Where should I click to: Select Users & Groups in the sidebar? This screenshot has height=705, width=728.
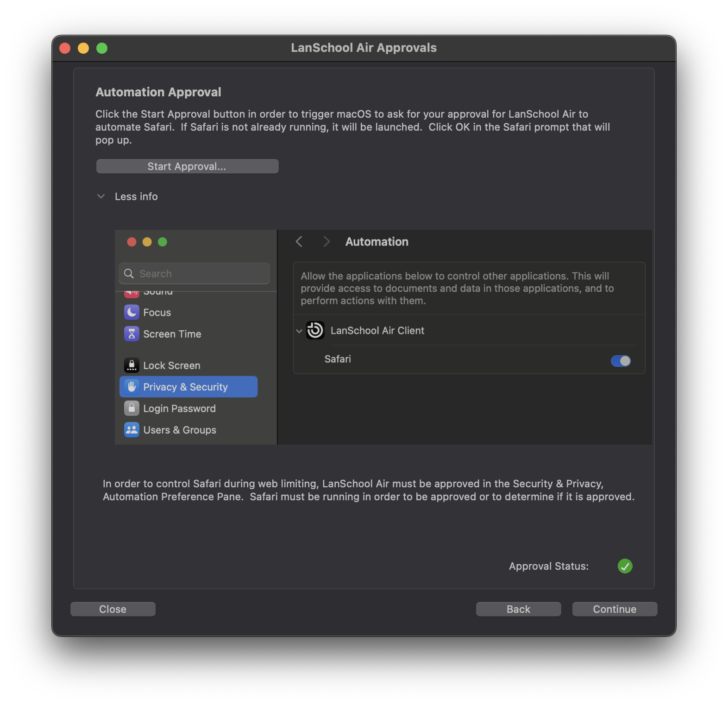188,430
